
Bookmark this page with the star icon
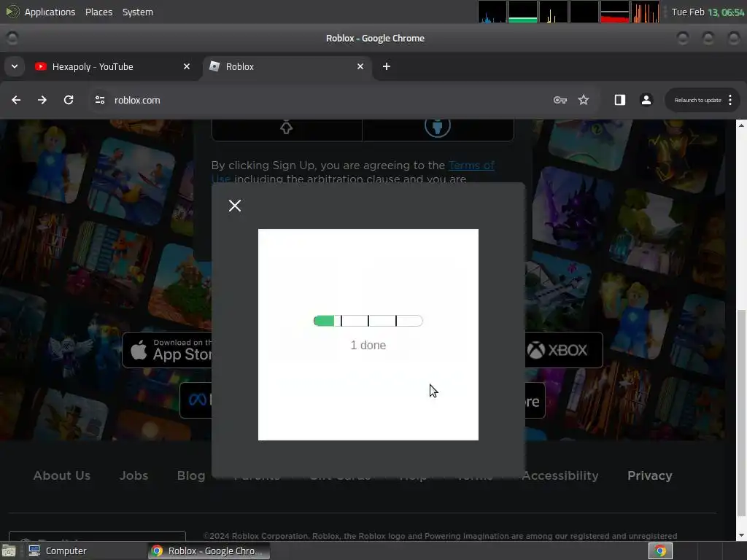[x=583, y=100]
